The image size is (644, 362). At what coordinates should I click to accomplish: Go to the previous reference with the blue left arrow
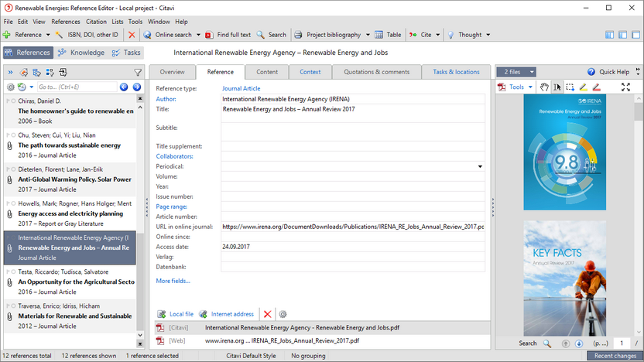[124, 87]
